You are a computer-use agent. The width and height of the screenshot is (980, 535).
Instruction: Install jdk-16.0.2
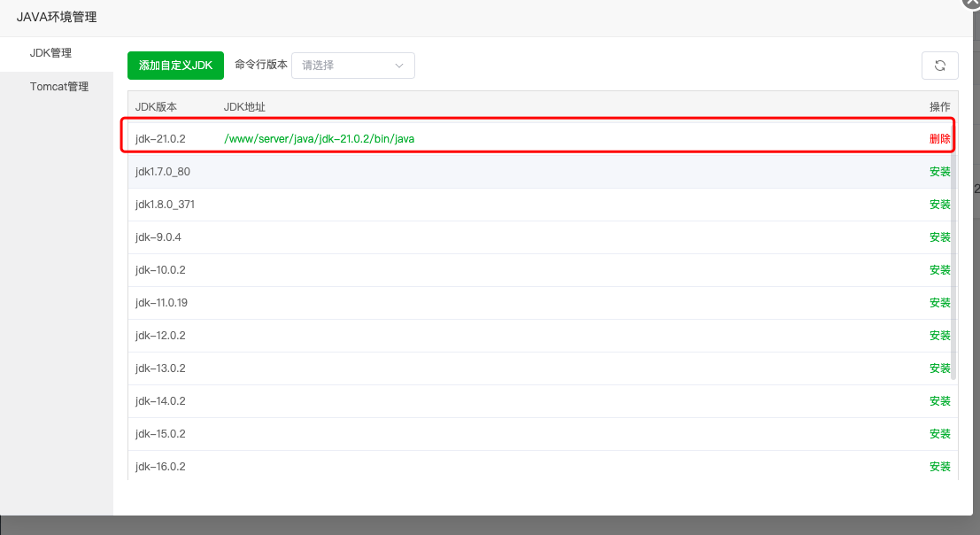[x=939, y=467]
